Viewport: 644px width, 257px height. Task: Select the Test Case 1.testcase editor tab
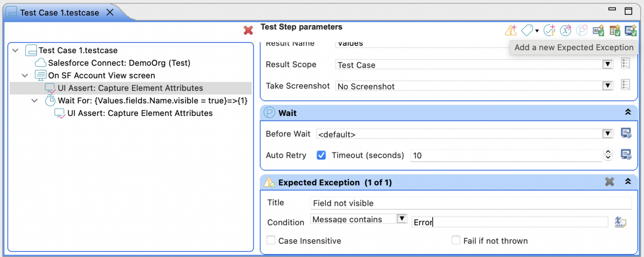coord(60,13)
